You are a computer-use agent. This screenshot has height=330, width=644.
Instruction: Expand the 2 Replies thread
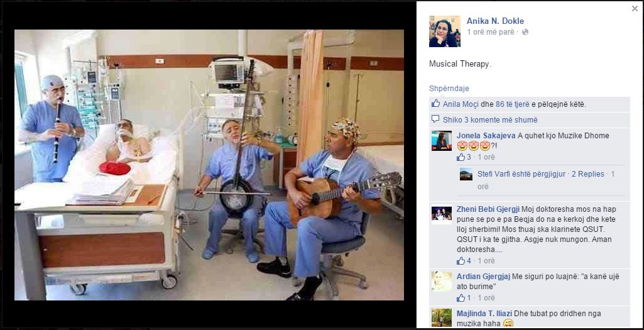(x=587, y=174)
